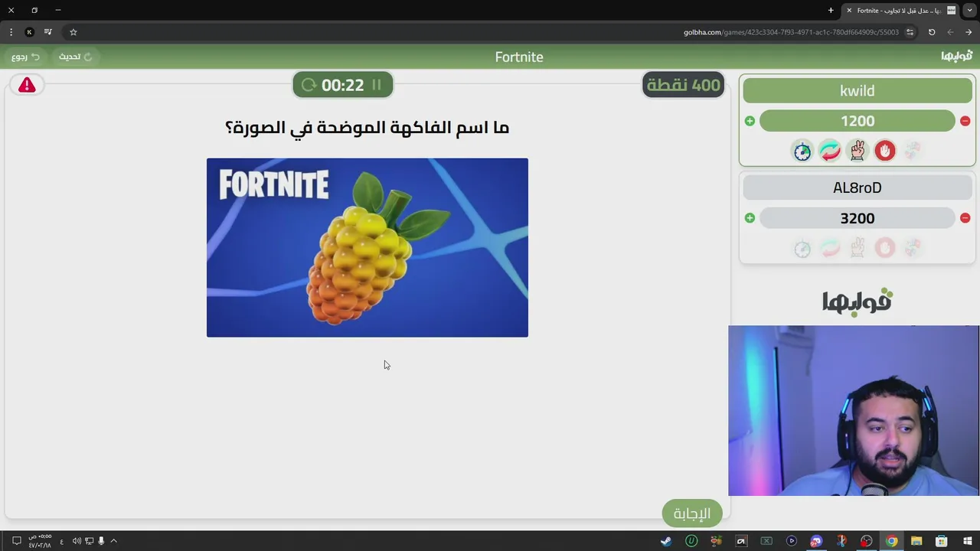Select the AL8roD team name bar
Screen dimensions: 980x551
(857, 187)
